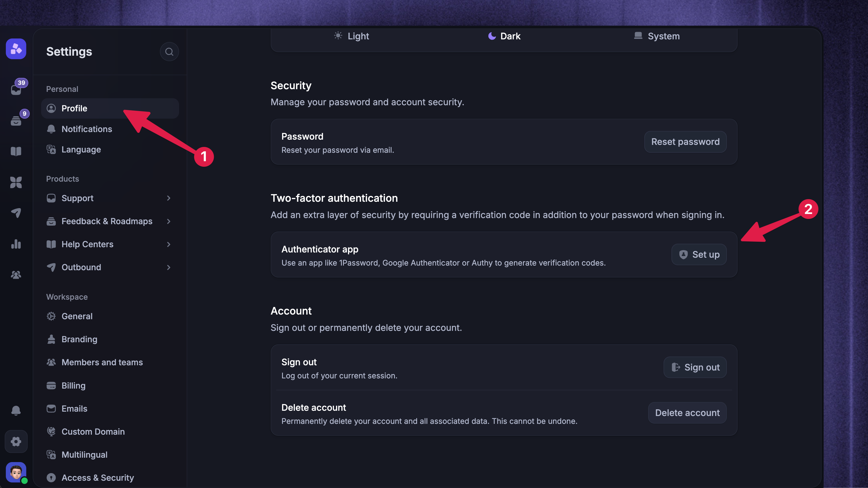Click the Reset password button

pyautogui.click(x=685, y=142)
